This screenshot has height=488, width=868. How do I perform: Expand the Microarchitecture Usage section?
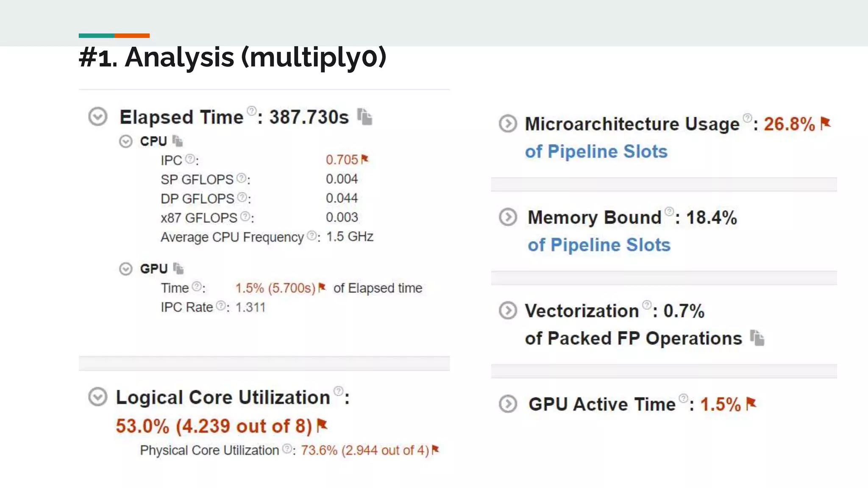click(508, 124)
